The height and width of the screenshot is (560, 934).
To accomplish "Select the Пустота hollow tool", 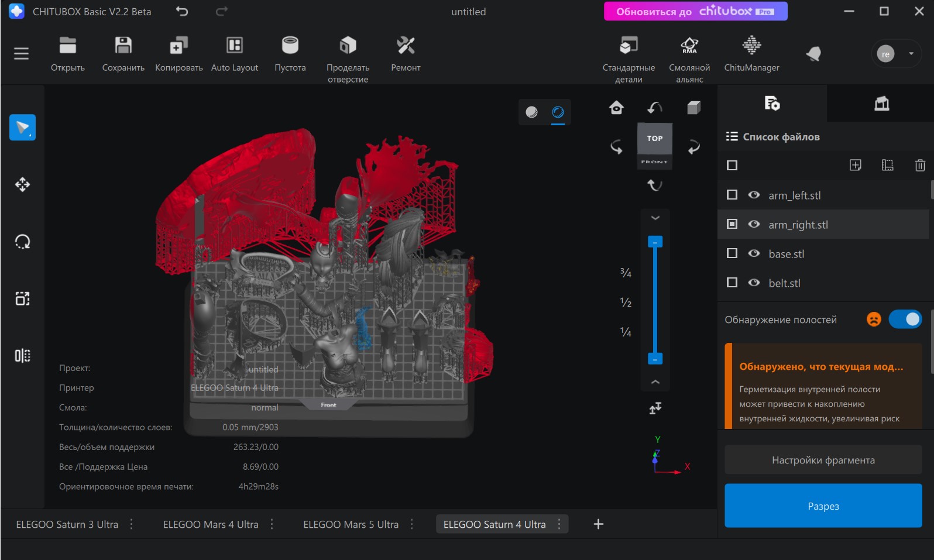I will [x=290, y=46].
